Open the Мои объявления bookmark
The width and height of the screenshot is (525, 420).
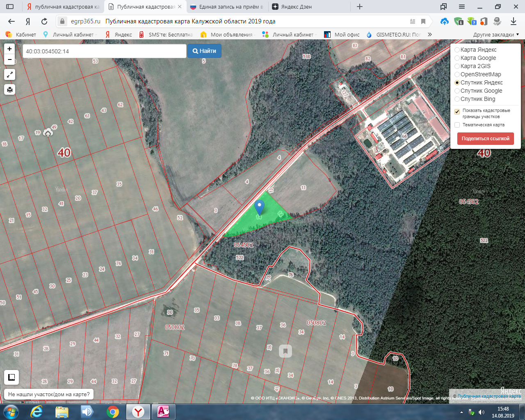[x=227, y=34]
